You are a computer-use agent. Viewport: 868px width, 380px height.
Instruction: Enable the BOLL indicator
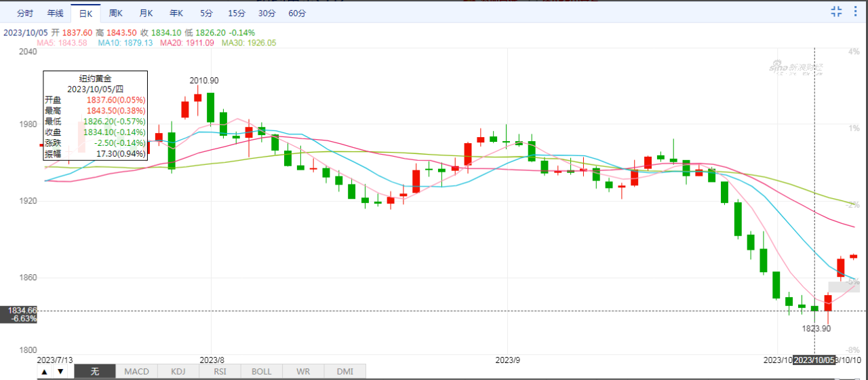click(x=261, y=371)
